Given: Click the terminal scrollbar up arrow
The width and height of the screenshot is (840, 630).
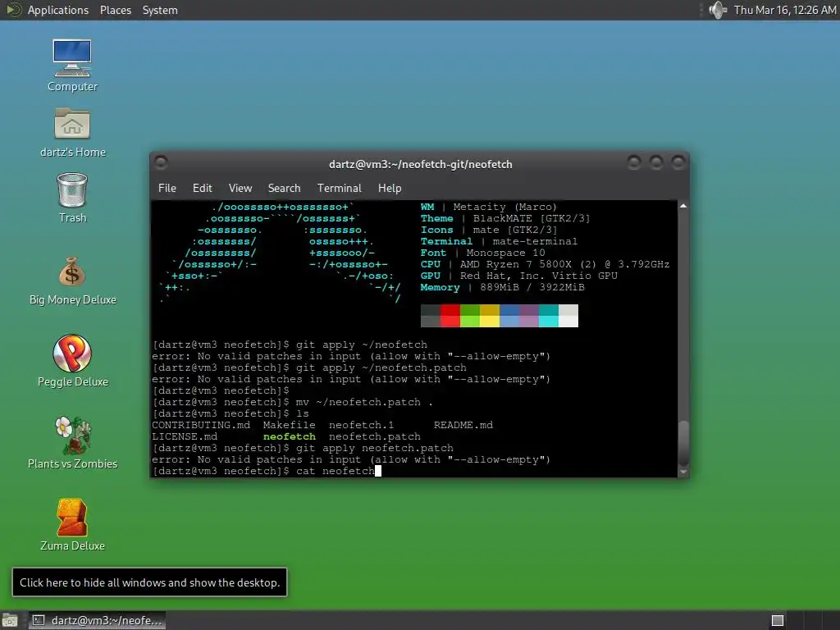Looking at the screenshot, I should [683, 206].
